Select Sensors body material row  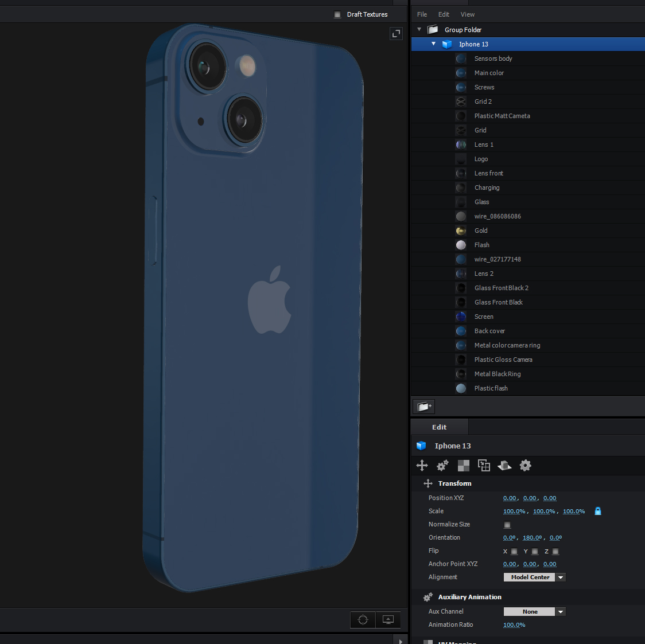(528, 58)
